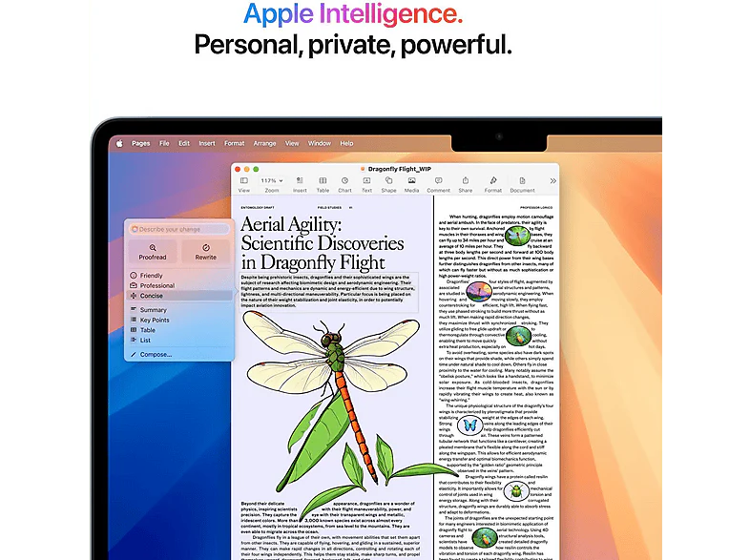
Task: Click the PROFESSOR LORICO header text
Action: 536,208
